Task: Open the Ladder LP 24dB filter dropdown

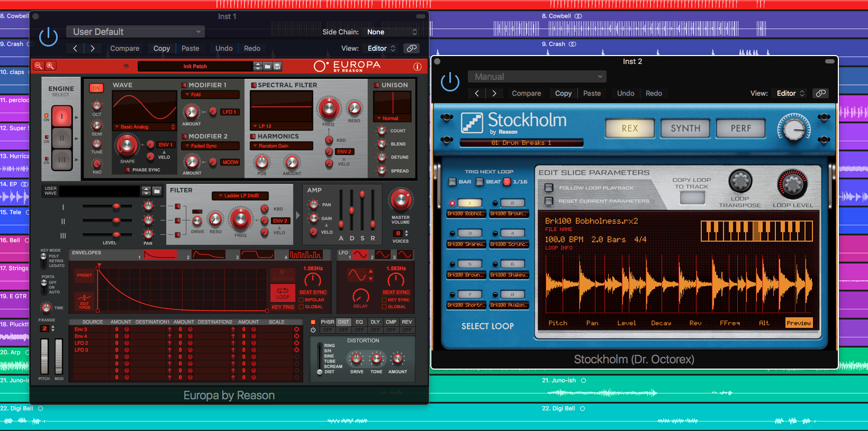Action: click(240, 196)
